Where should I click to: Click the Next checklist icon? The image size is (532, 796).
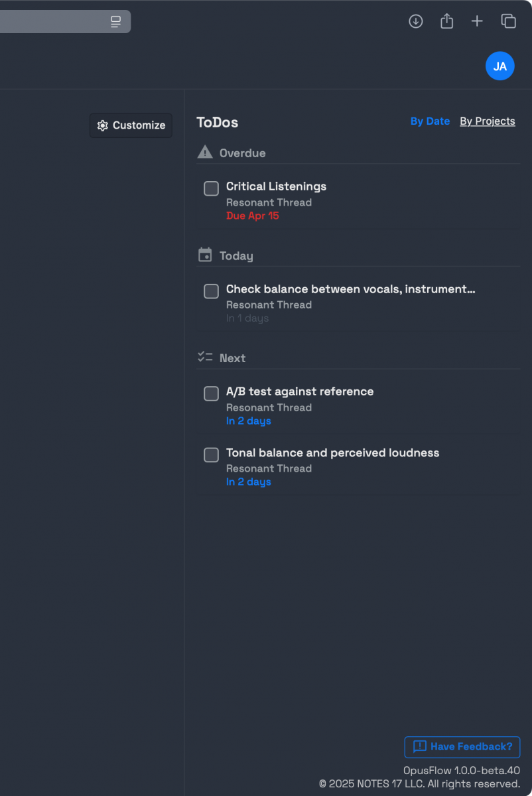(x=205, y=358)
